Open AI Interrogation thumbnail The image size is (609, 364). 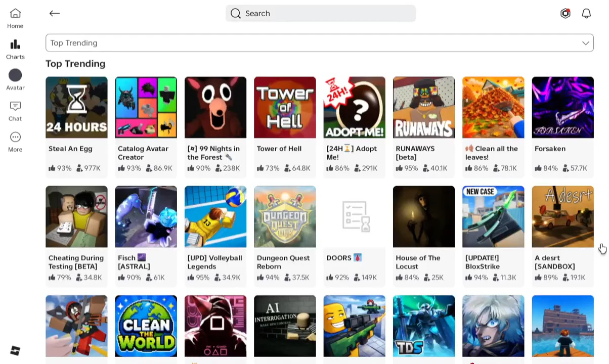pos(285,326)
